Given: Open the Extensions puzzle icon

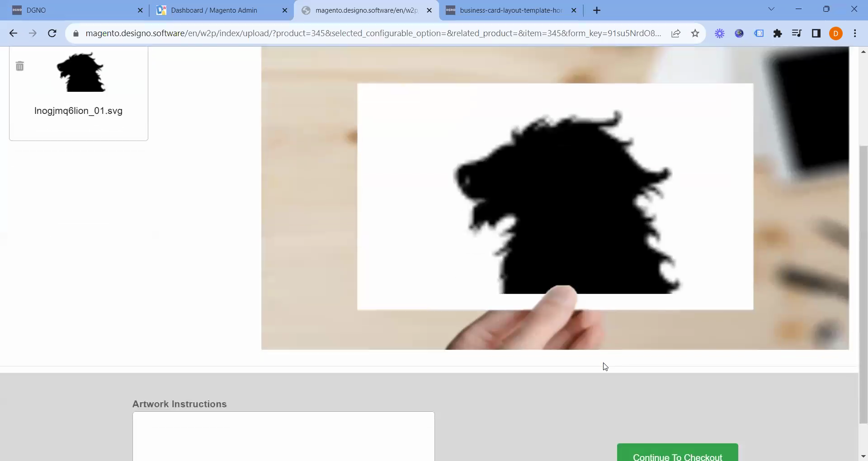Looking at the screenshot, I should click(778, 33).
